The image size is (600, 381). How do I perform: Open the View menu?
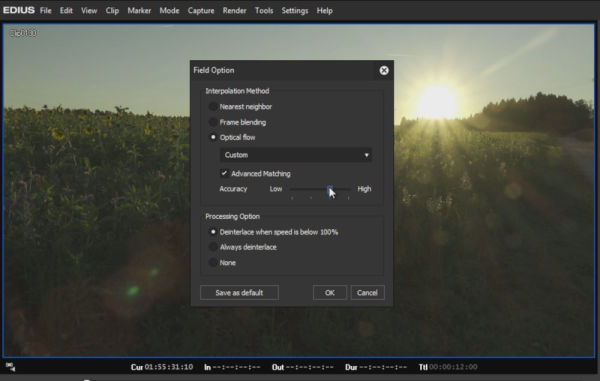point(89,11)
